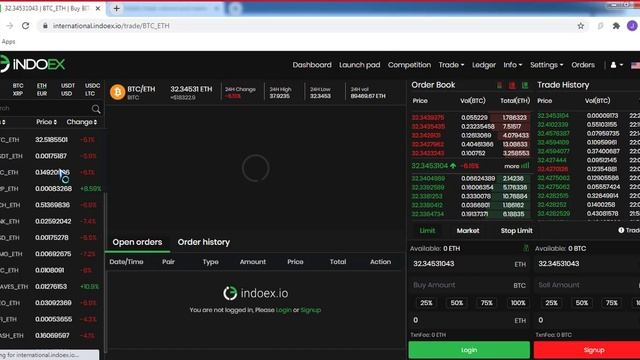Filter markets by USDT

68,86
